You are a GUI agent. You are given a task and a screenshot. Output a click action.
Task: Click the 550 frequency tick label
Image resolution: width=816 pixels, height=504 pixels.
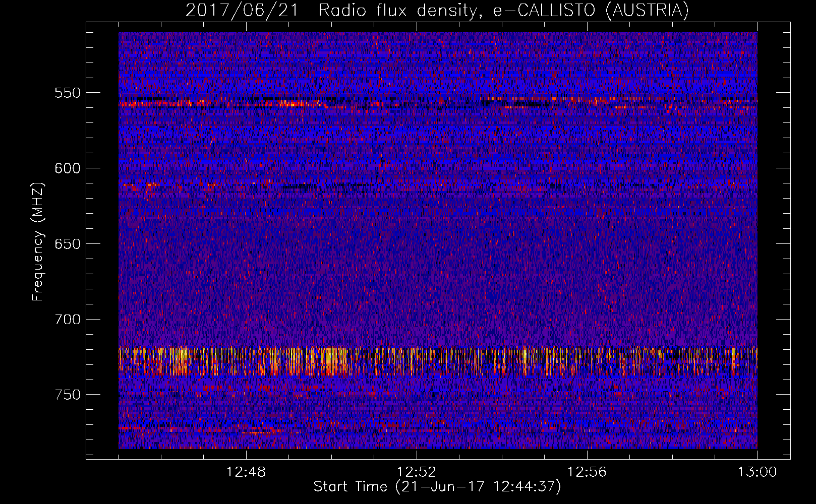[68, 93]
